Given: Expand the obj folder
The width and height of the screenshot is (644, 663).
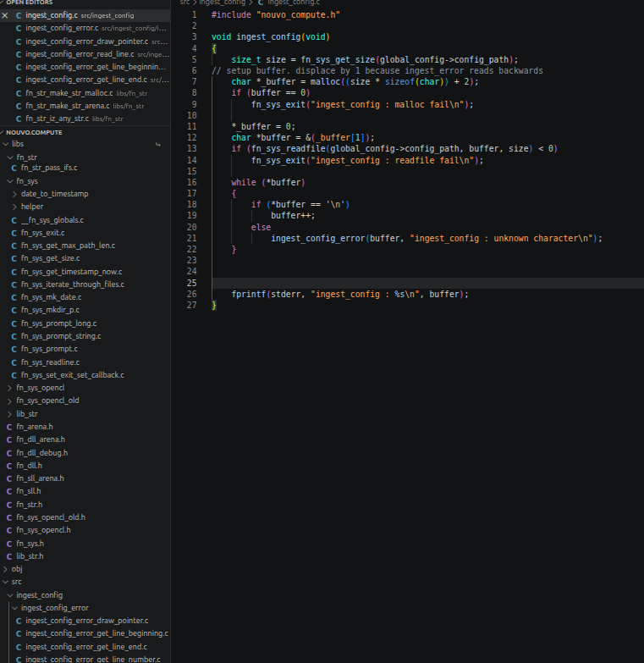Looking at the screenshot, I should [x=5, y=569].
